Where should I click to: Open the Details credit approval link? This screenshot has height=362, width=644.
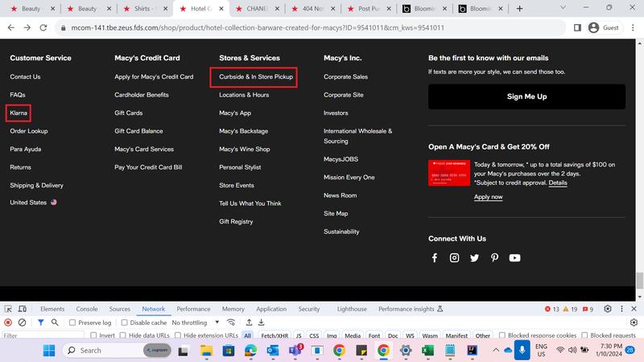558,183
